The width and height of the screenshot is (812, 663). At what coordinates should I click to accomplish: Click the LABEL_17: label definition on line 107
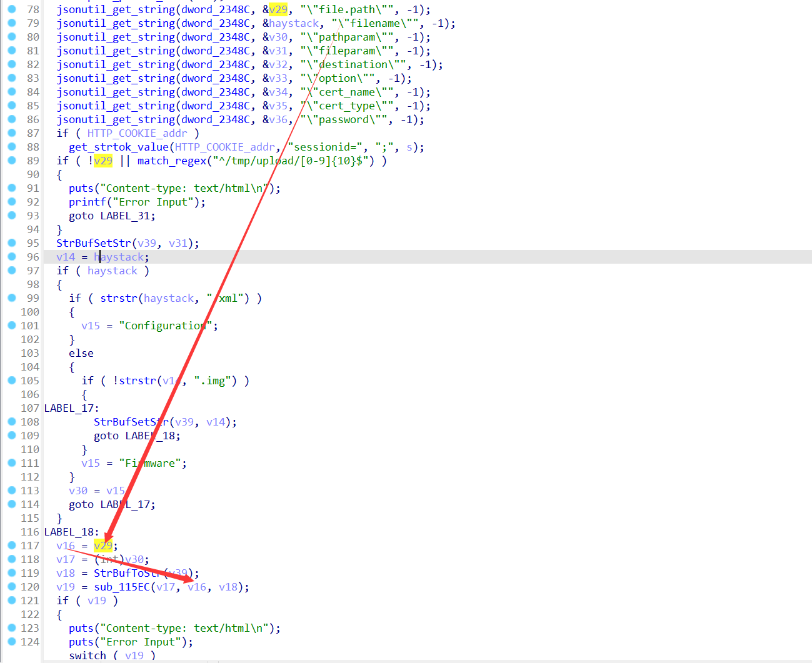point(72,409)
